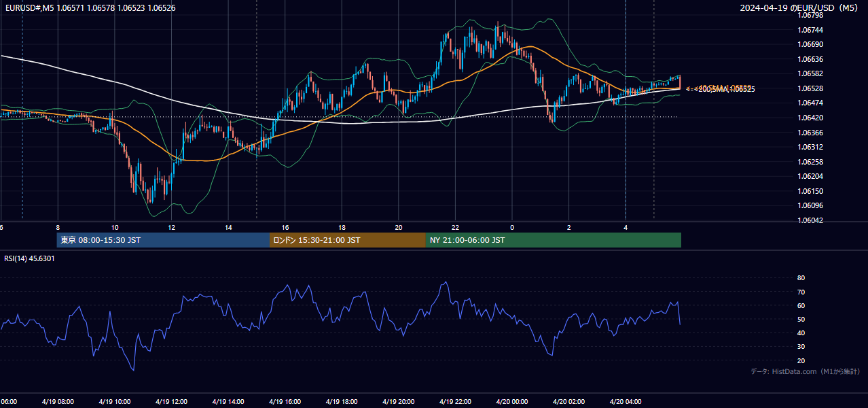Click the 2024-04-19 のEUR/USD (M5) heading
868x408 pixels.
click(800, 8)
